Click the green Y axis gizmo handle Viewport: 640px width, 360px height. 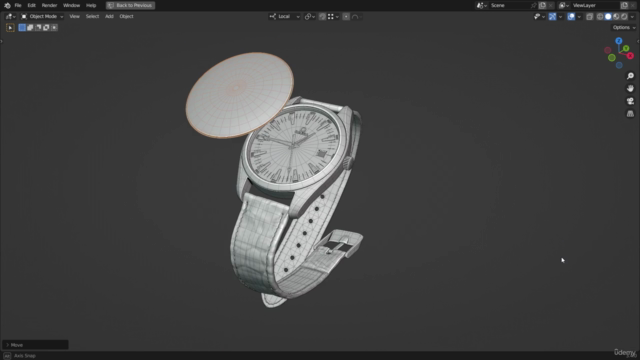(626, 48)
